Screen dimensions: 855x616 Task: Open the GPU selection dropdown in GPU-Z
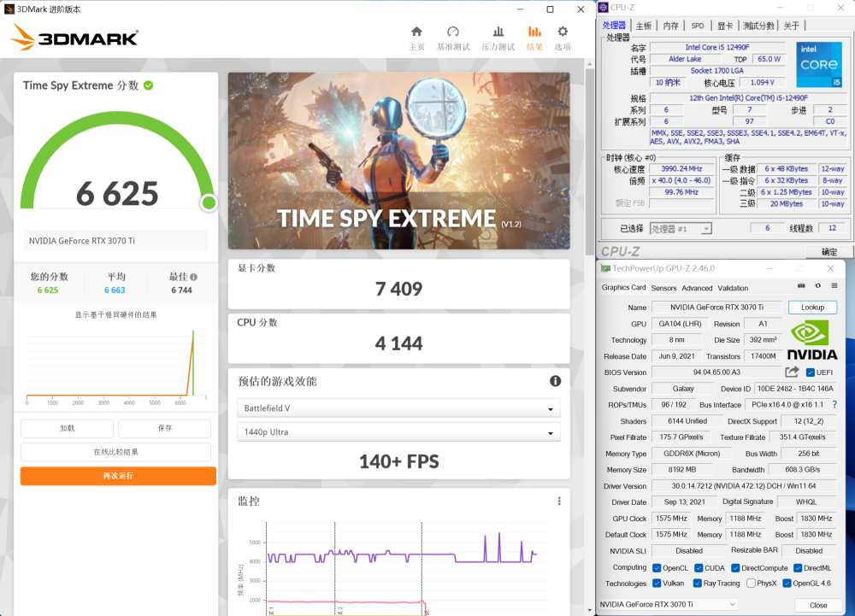click(x=668, y=605)
